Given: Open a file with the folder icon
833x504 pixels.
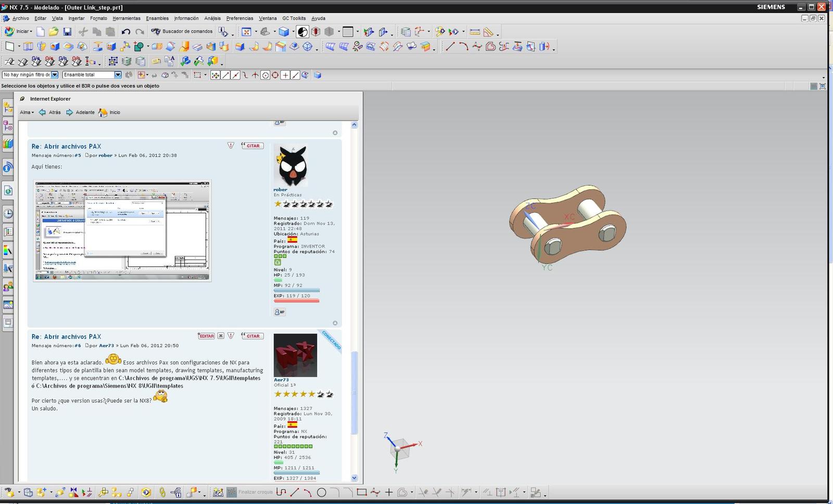Looking at the screenshot, I should coord(54,32).
